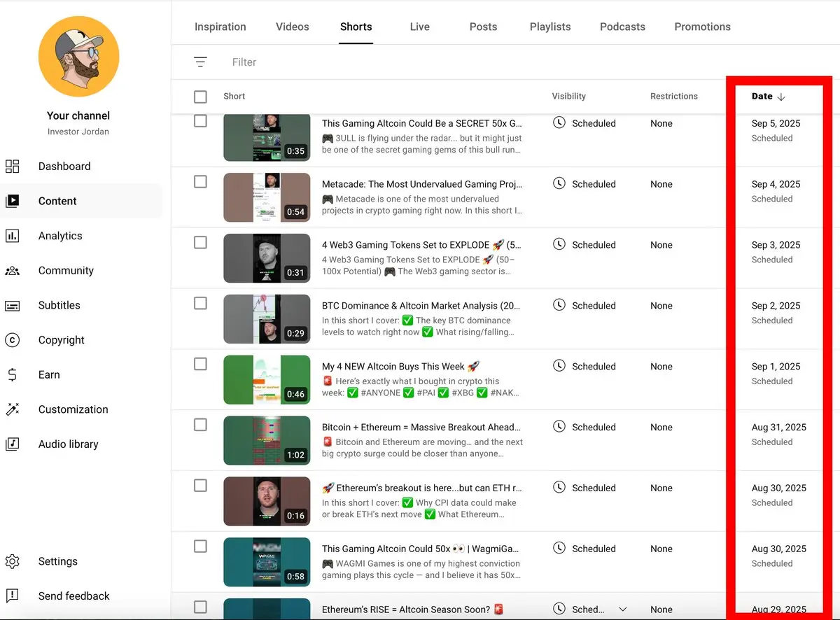Screen dimensions: 840x620
Task: Open 'My 4 NEW Altcoin Buys This Week' title
Action: click(x=400, y=367)
